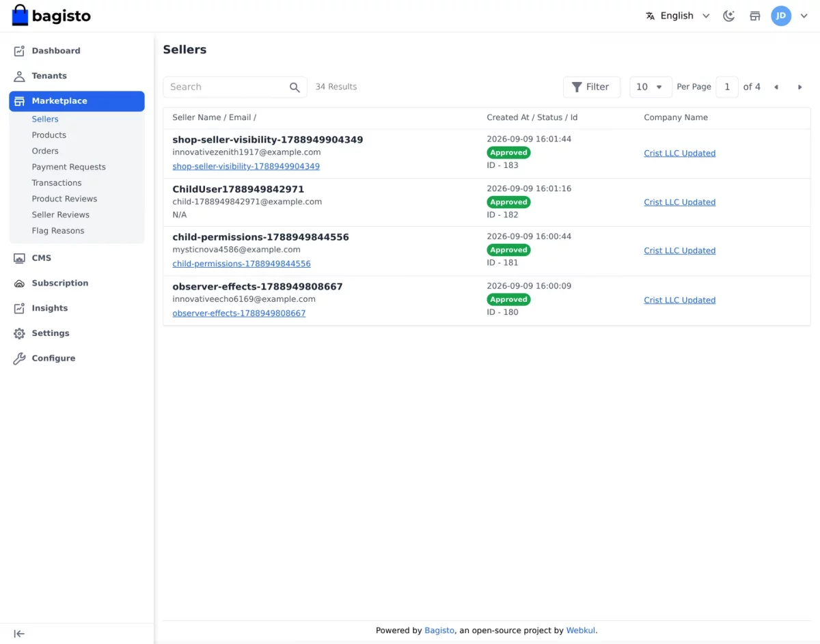Screen dimensions: 820x644
Task: Select seller name ChildUser1788949842971
Action: [238, 189]
